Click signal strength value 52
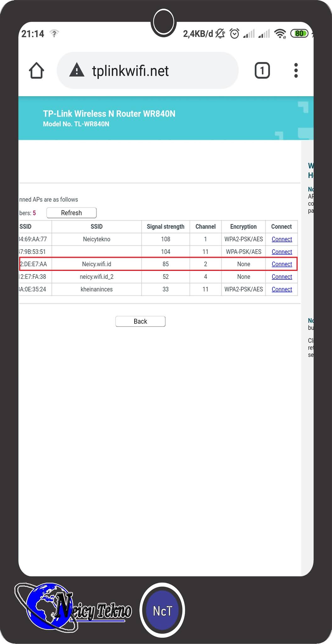332x644 pixels. [x=165, y=277]
